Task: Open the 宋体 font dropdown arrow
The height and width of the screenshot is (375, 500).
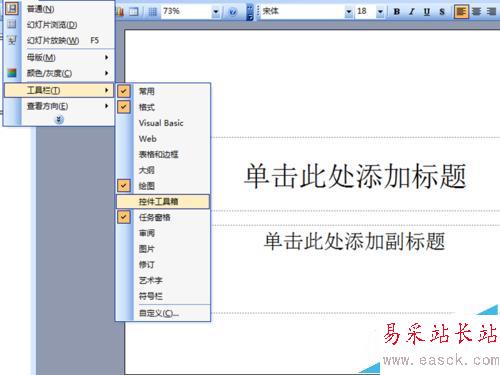Action: click(349, 12)
